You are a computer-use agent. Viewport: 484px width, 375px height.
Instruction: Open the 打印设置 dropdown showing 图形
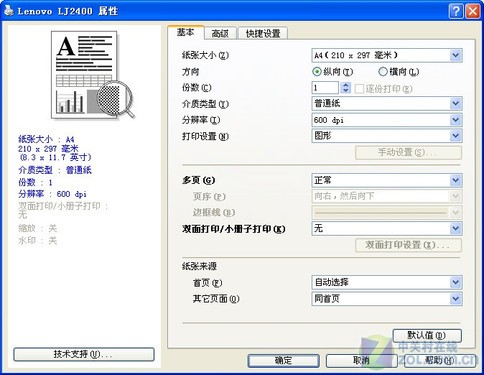[387, 136]
